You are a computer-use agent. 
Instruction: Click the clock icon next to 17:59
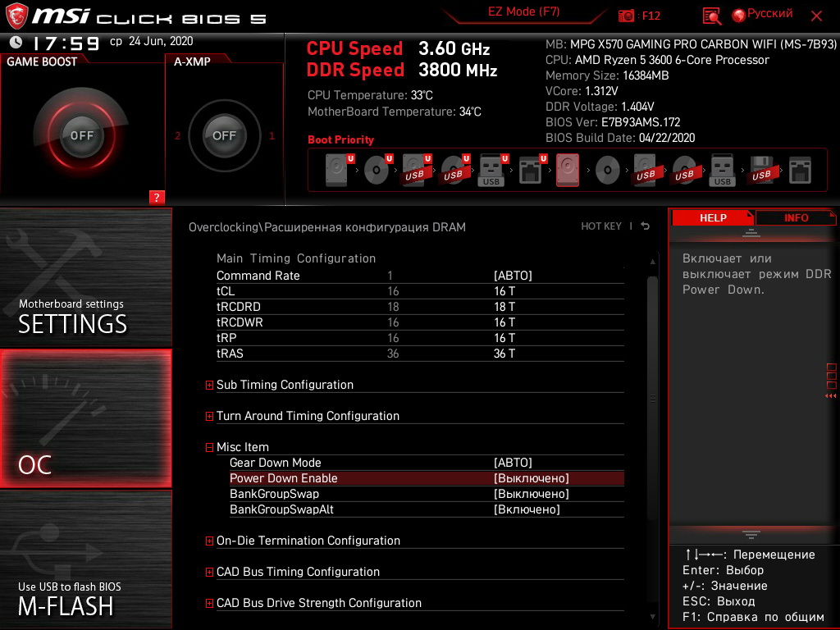(x=16, y=42)
